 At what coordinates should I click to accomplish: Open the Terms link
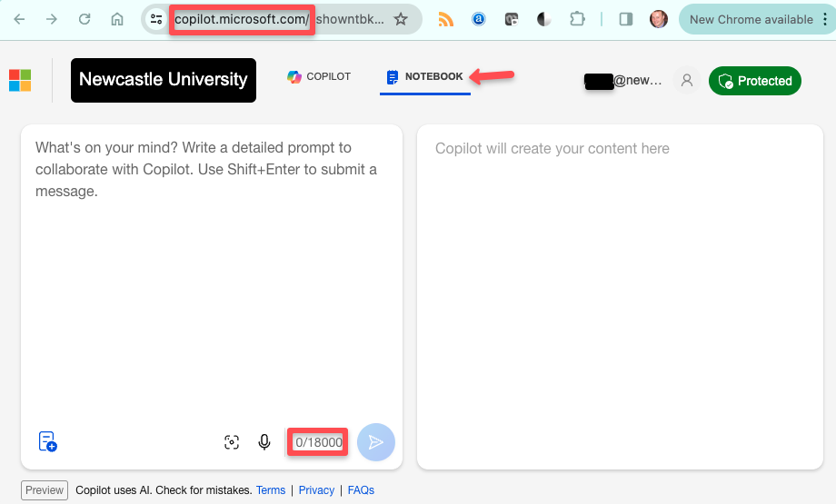pyautogui.click(x=271, y=490)
